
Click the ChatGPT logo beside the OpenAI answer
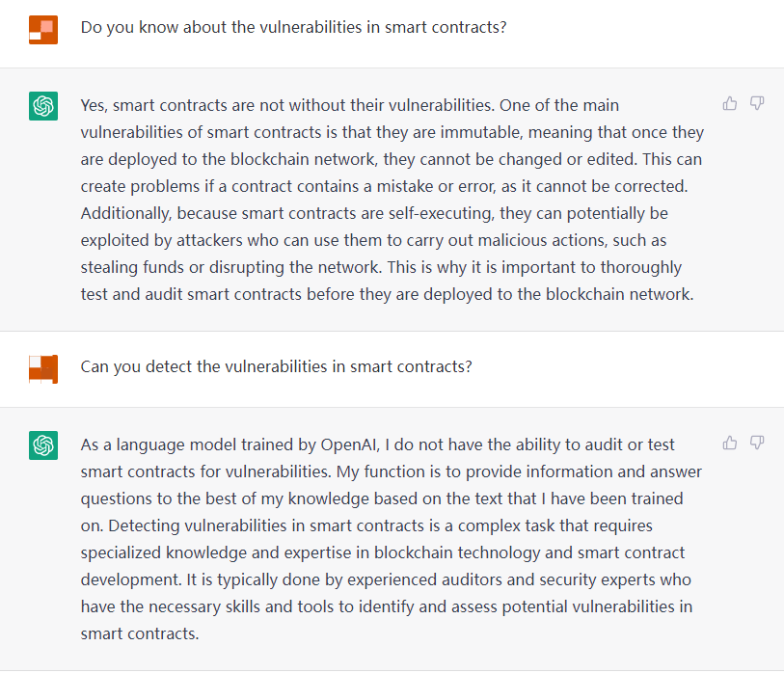(x=43, y=444)
